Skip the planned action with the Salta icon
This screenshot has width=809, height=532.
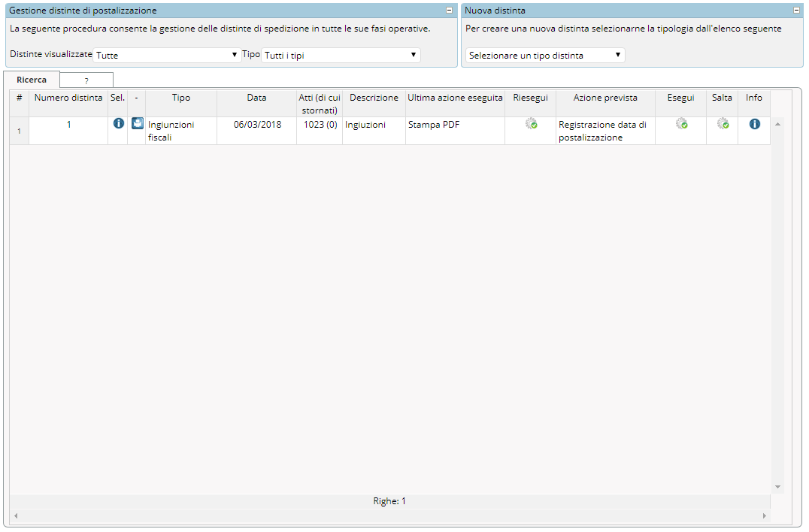pos(723,124)
